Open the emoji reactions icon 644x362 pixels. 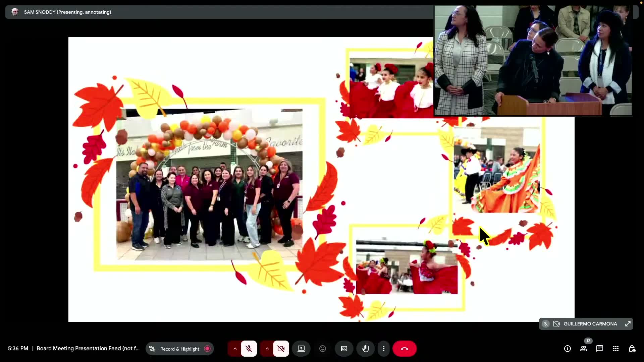click(x=323, y=349)
